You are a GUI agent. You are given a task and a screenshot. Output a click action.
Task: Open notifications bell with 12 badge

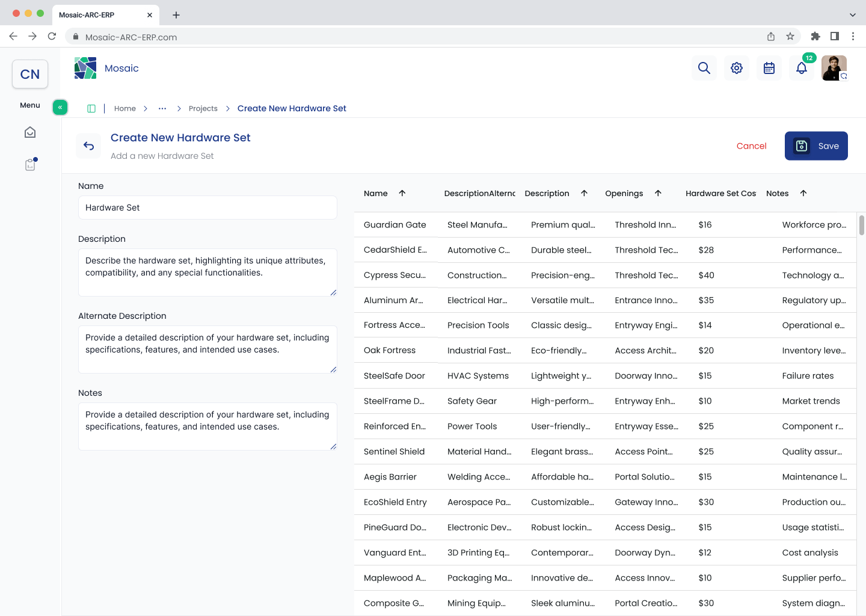click(802, 68)
